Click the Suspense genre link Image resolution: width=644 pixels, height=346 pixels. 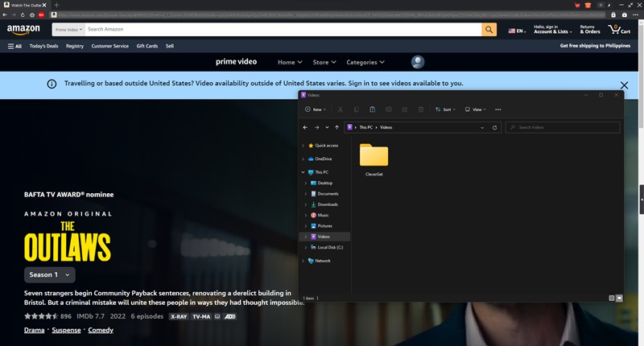pos(66,330)
